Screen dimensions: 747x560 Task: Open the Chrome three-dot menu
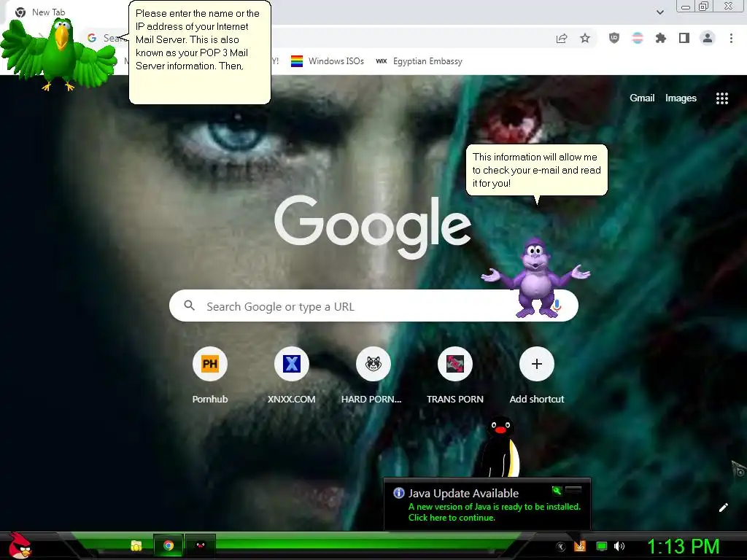pos(731,38)
